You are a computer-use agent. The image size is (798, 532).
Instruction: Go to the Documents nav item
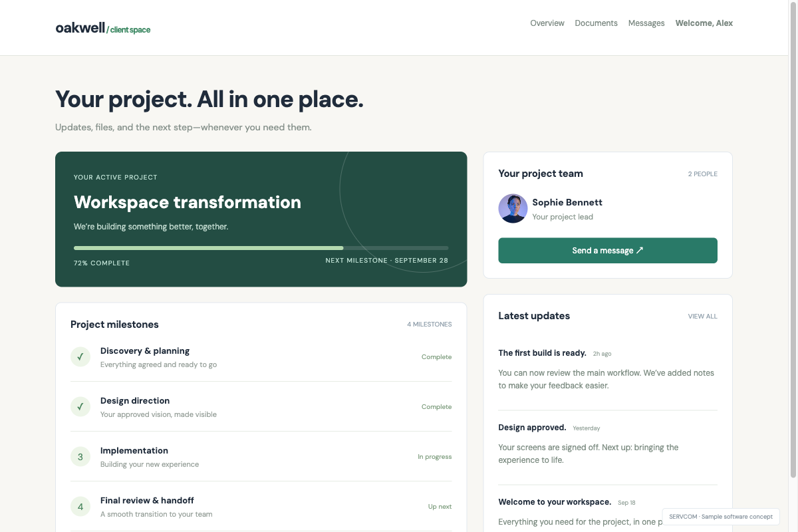(597, 23)
